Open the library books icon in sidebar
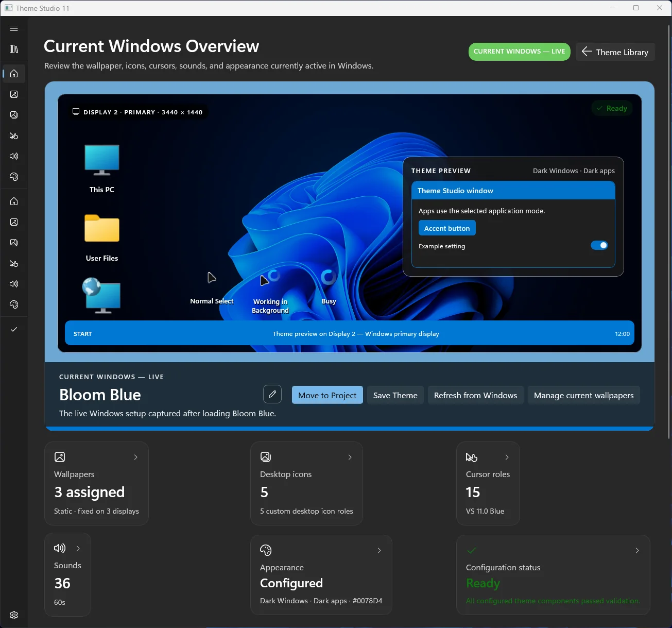This screenshot has height=628, width=672. pos(14,49)
